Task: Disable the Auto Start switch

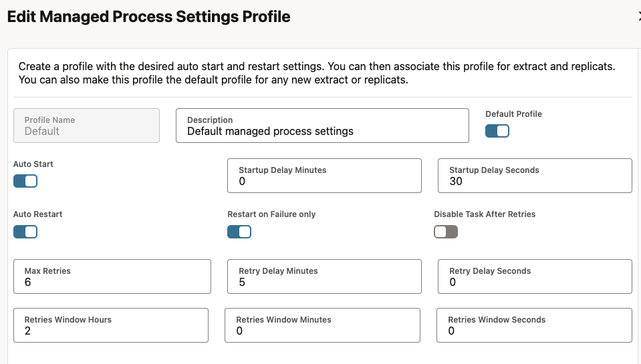Action: point(25,181)
